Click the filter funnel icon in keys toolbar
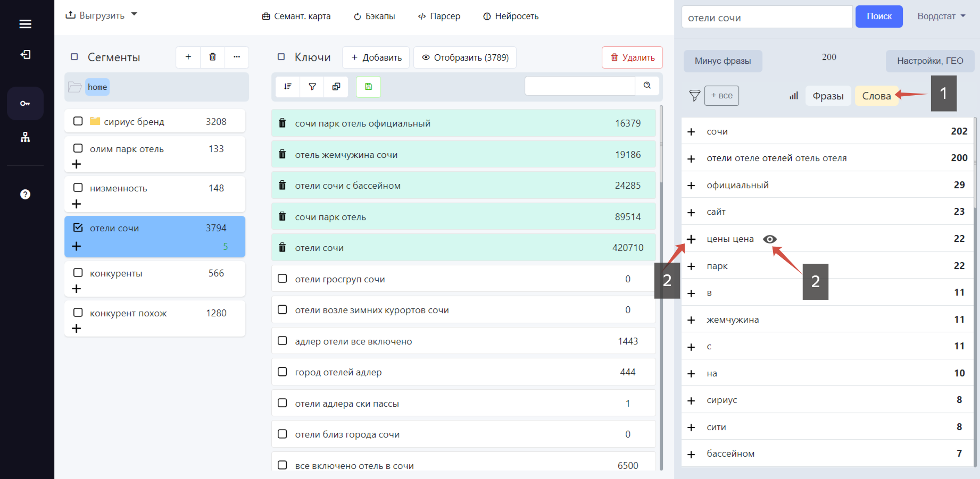Image resolution: width=980 pixels, height=479 pixels. point(312,87)
